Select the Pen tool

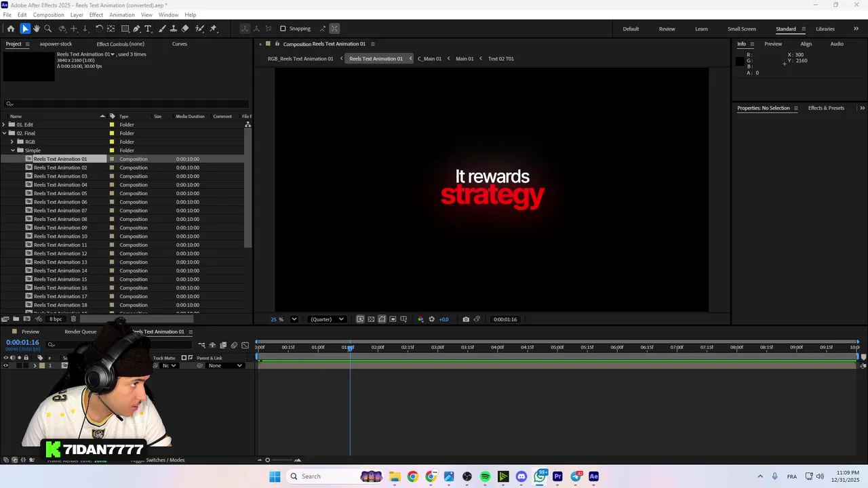[x=136, y=28]
